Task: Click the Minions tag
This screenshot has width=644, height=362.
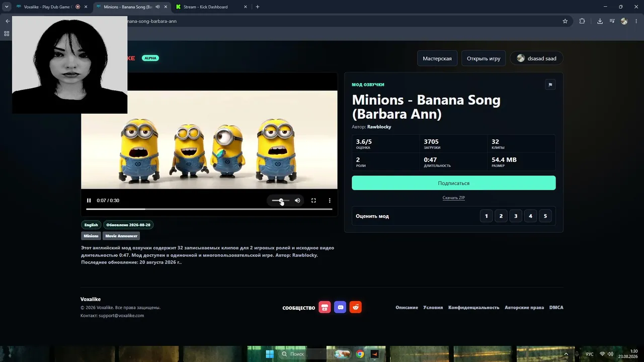Action: coord(91,236)
